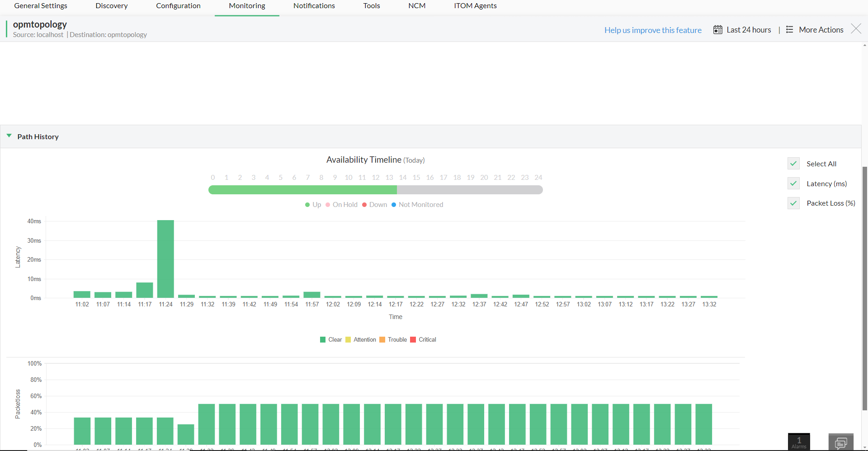This screenshot has width=868, height=451.
Task: Open the NCM tab
Action: [416, 6]
